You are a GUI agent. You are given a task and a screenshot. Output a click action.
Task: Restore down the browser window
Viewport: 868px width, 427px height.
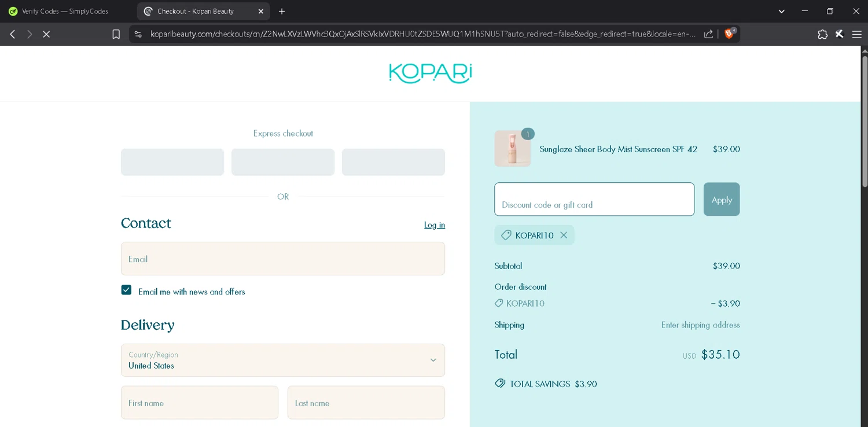point(830,11)
